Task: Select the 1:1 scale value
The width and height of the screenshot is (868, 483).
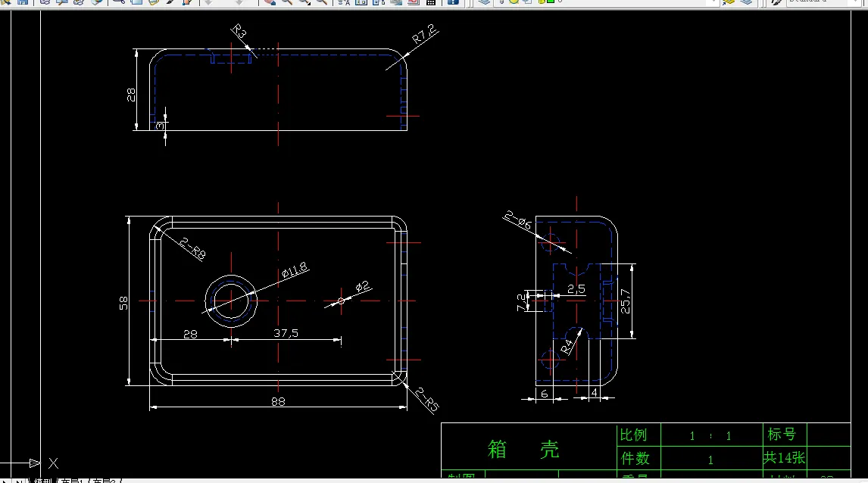Action: coord(710,436)
